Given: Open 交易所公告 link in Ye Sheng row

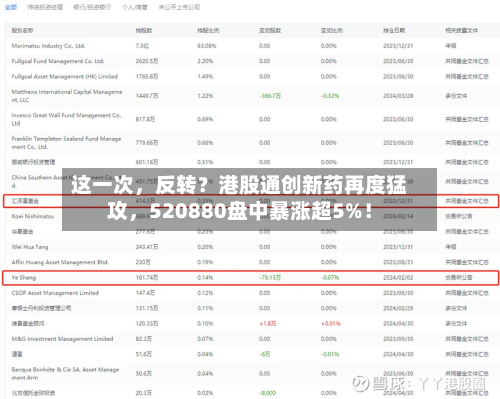Looking at the screenshot, I should (x=459, y=278).
